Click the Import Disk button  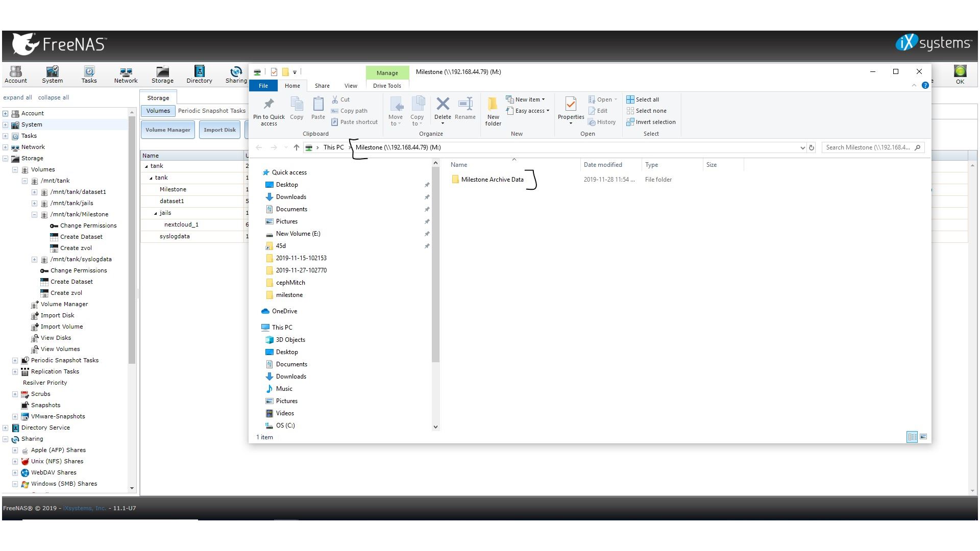coord(219,130)
